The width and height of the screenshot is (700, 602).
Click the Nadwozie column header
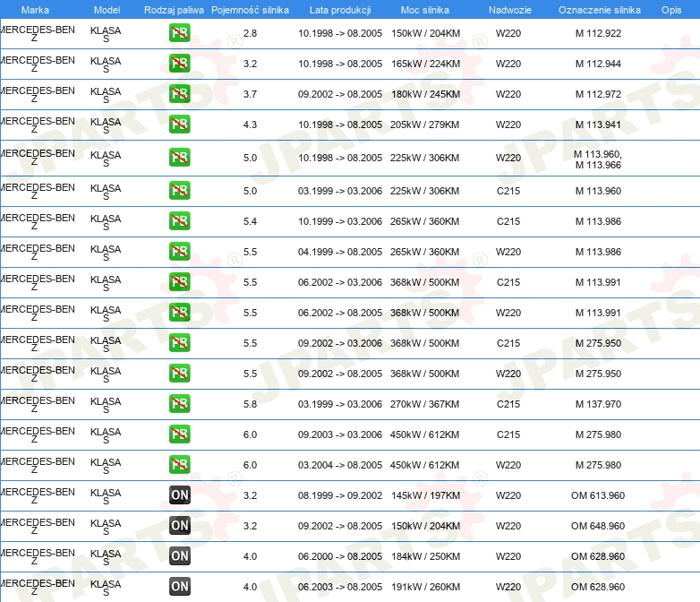[510, 10]
